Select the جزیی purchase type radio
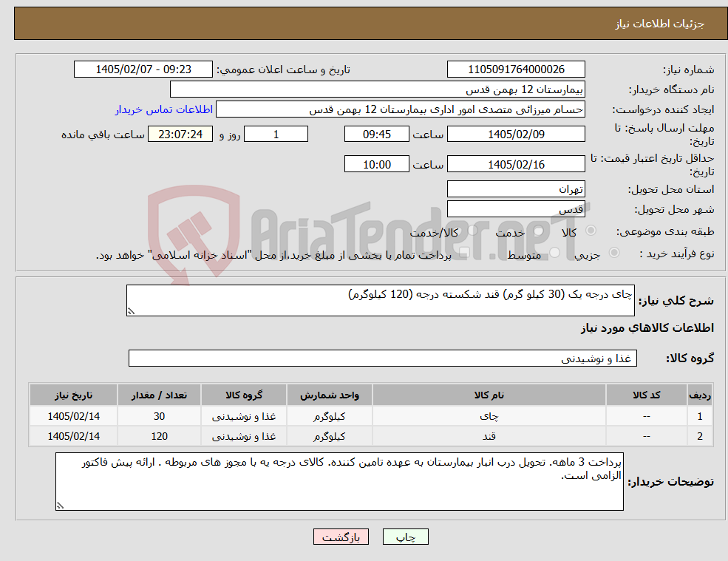The image size is (728, 561). 613,253
